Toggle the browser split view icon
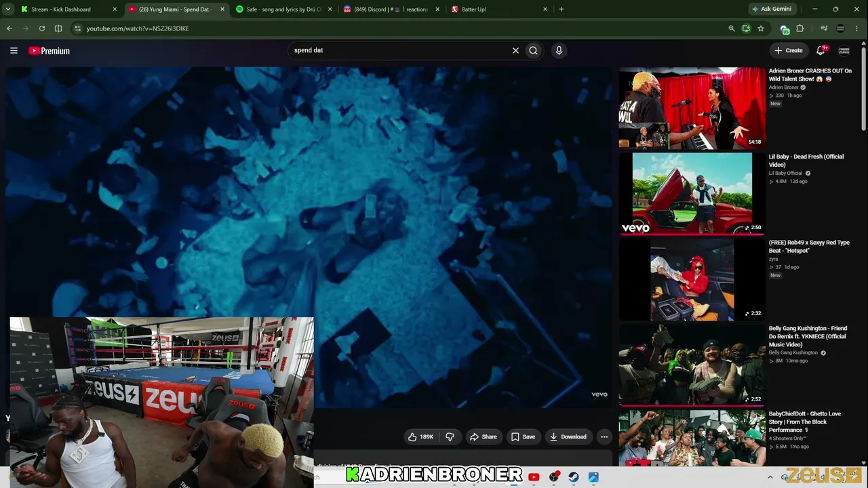 pyautogui.click(x=58, y=28)
